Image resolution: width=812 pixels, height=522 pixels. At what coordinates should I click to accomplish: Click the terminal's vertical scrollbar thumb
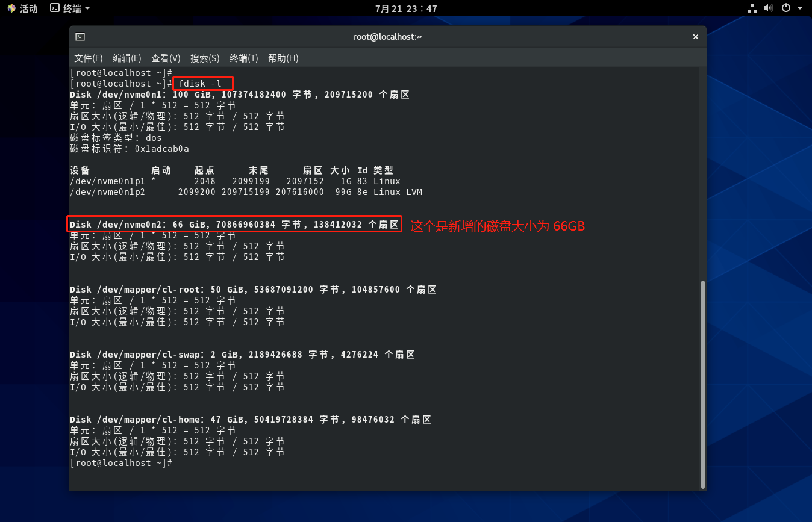tap(702, 384)
